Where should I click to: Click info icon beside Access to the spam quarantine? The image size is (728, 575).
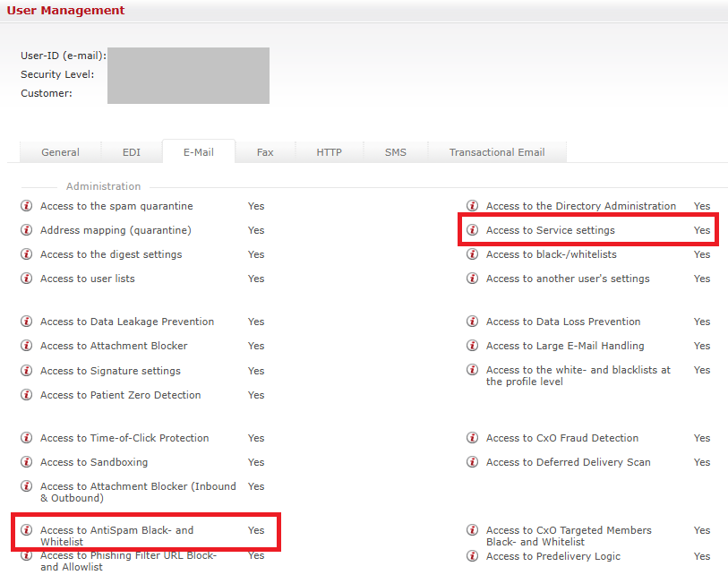[x=27, y=206]
